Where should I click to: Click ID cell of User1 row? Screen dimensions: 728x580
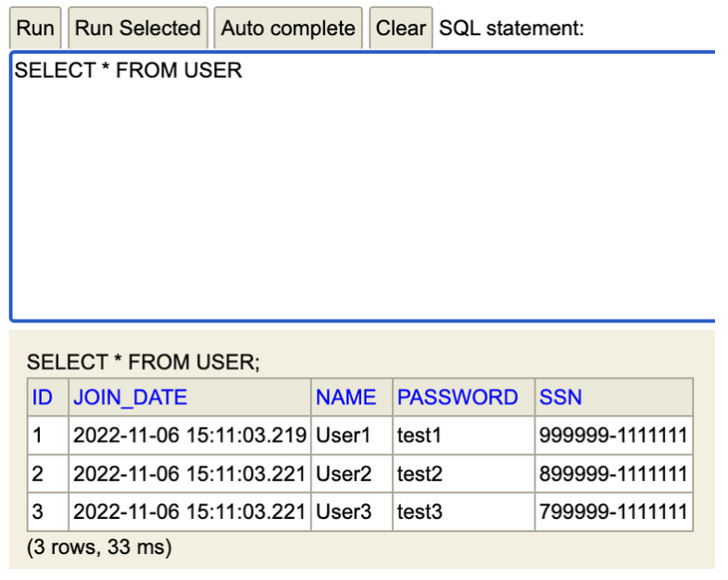click(x=48, y=435)
